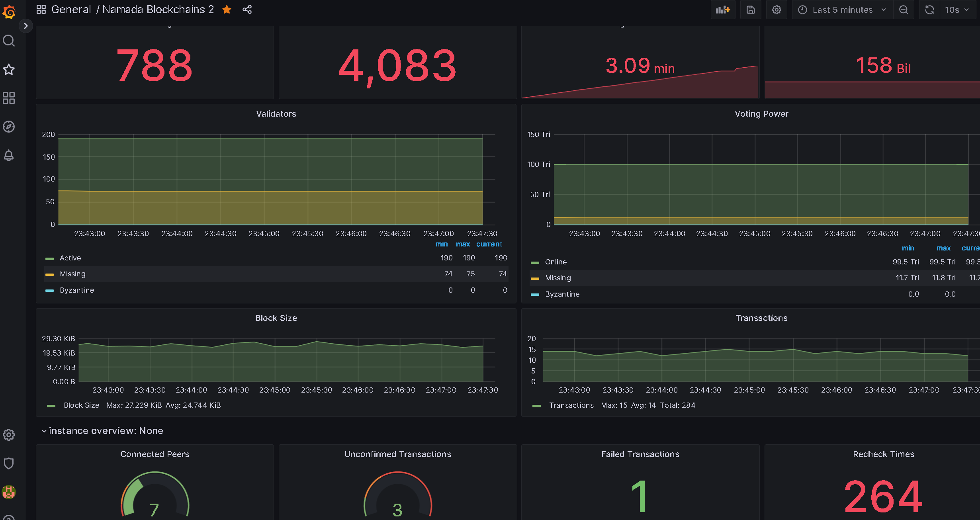Click the zoom out time range icon
Viewport: 980px width, 520px height.
pyautogui.click(x=904, y=10)
